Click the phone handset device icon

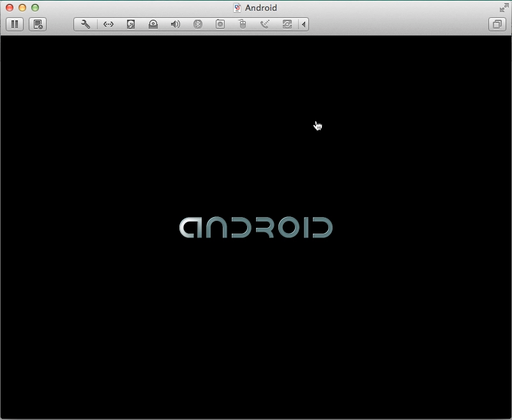[x=265, y=24]
